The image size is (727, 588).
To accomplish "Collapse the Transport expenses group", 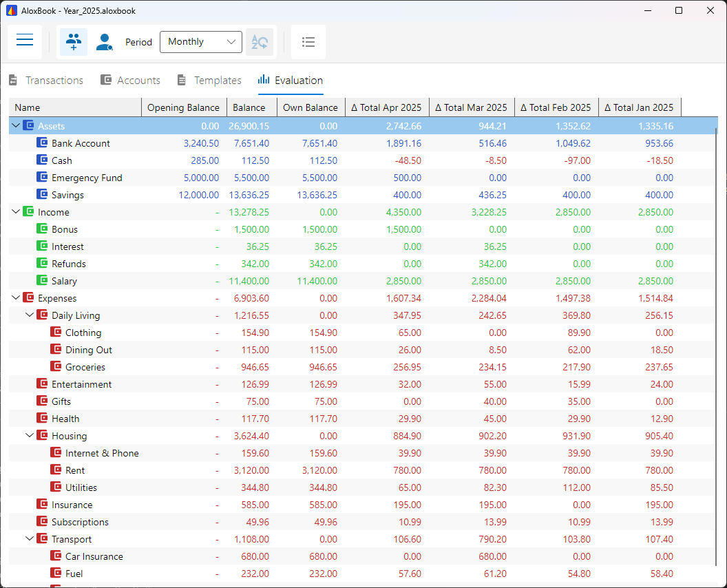I will [x=30, y=538].
